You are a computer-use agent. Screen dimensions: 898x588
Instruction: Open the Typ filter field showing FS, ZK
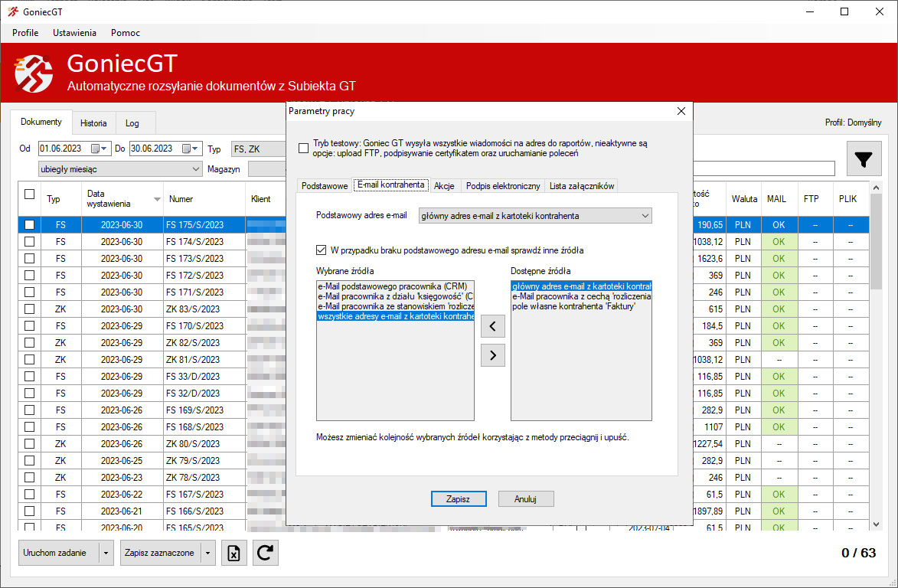[x=258, y=149]
